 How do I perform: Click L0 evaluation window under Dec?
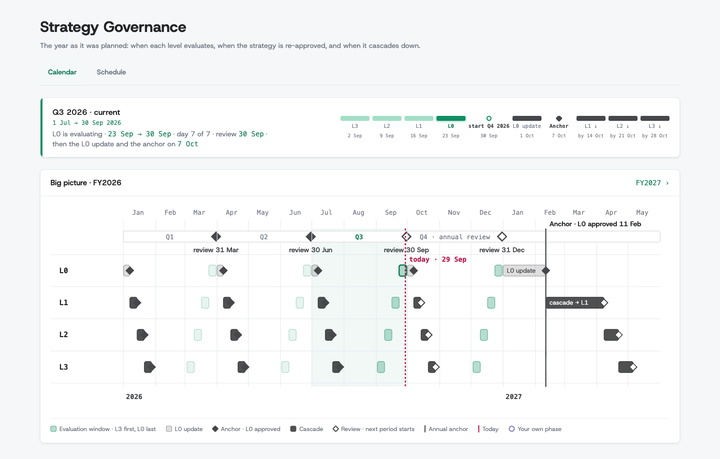click(498, 270)
